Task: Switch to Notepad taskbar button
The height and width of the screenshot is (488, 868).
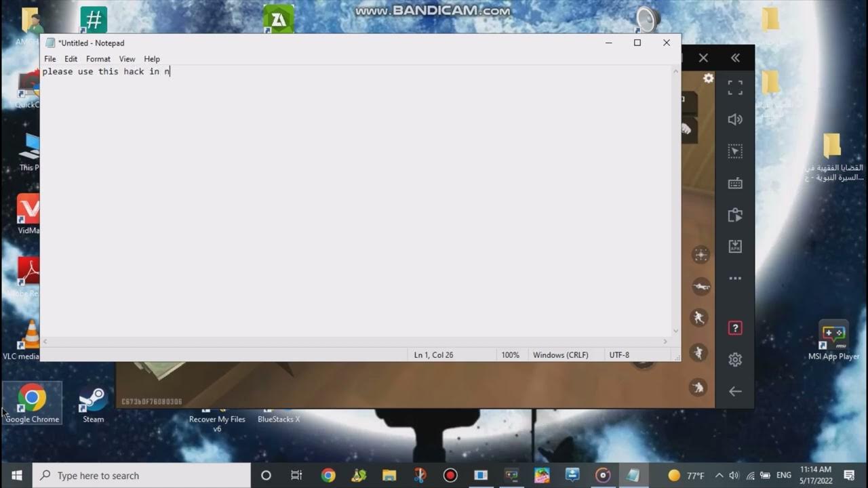Action: point(633,475)
